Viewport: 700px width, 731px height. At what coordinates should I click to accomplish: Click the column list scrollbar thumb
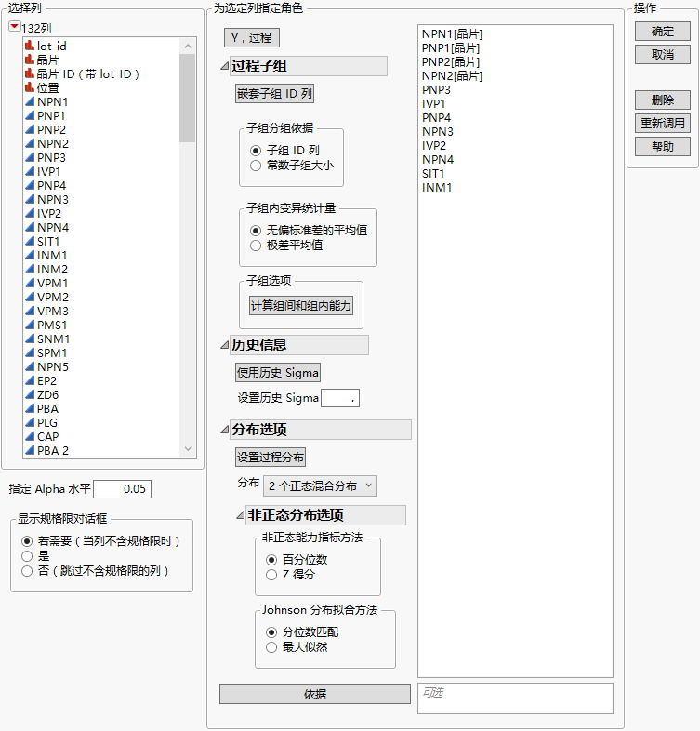188,98
